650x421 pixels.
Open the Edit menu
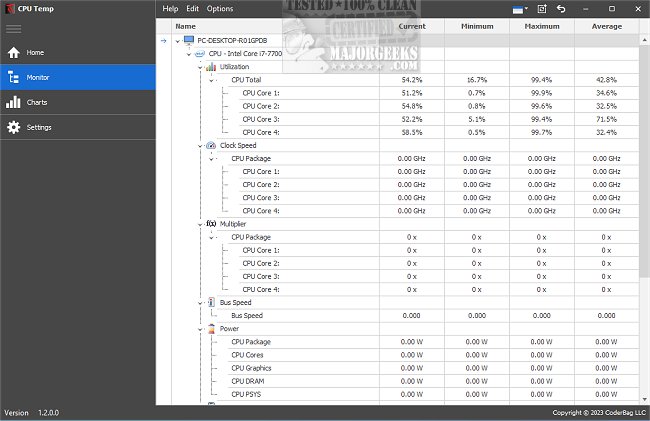192,9
